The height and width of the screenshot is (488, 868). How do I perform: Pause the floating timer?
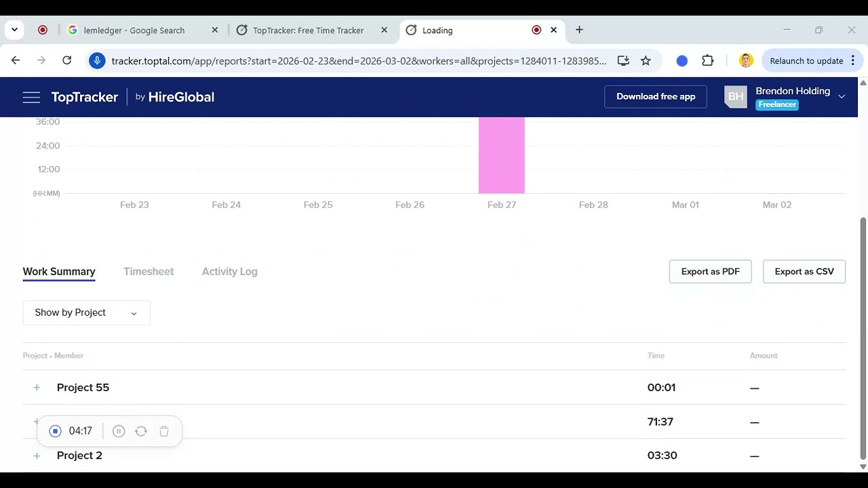click(x=119, y=431)
